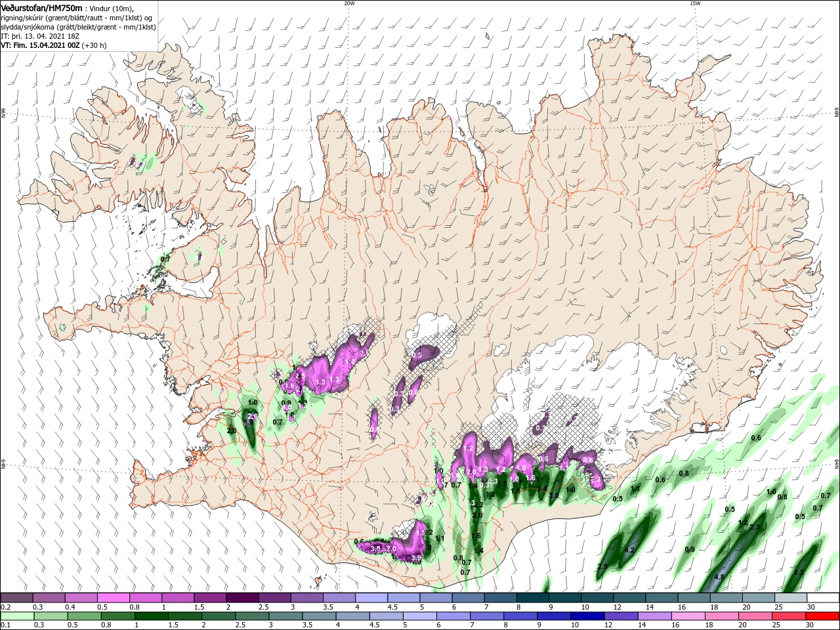This screenshot has height=630, width=840.
Task: Click the valid time line 'VT: Fim. 15.04.2021 00Z'
Action: click(x=41, y=45)
